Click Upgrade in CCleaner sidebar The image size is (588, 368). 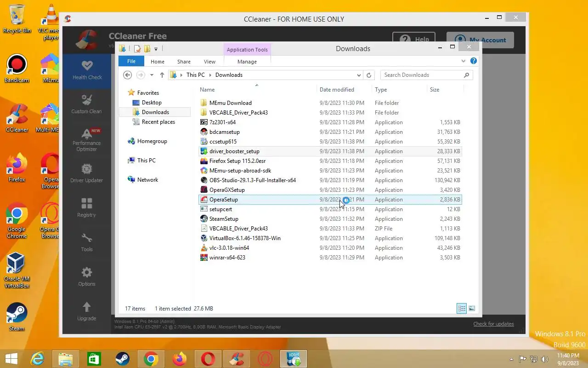point(87,312)
